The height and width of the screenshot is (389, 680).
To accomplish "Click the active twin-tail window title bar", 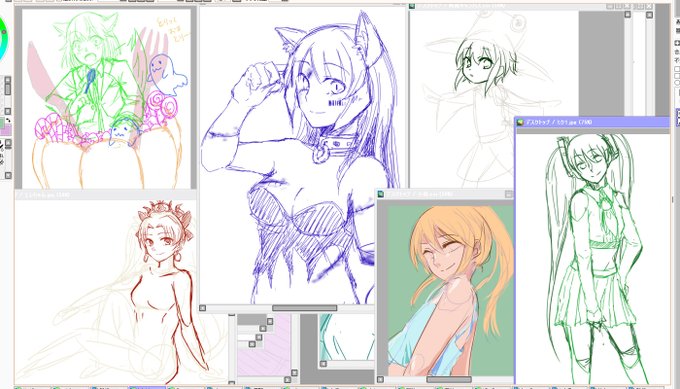I will [x=592, y=122].
